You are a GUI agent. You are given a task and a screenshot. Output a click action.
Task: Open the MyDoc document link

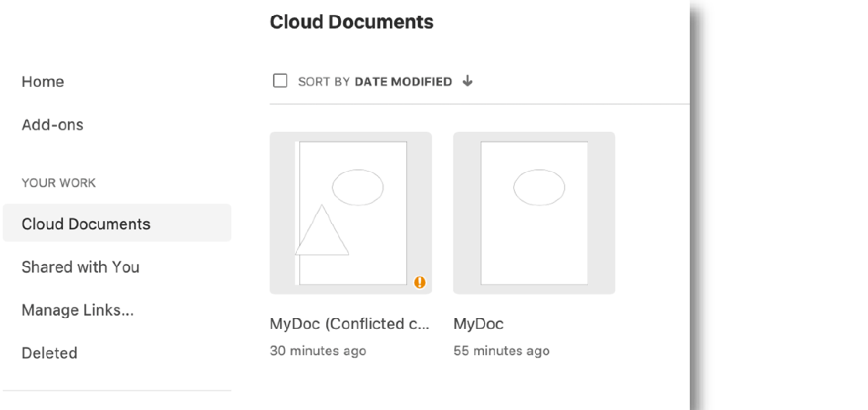478,324
